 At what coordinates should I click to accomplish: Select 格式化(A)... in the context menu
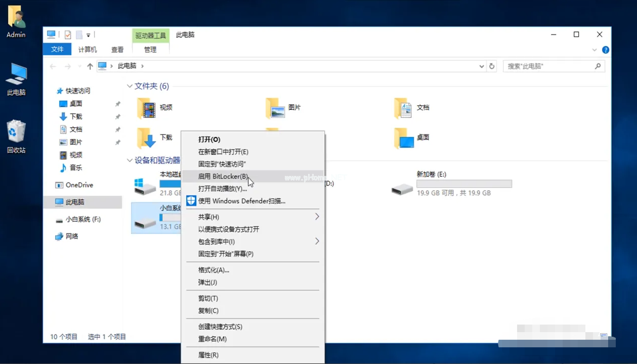click(214, 270)
